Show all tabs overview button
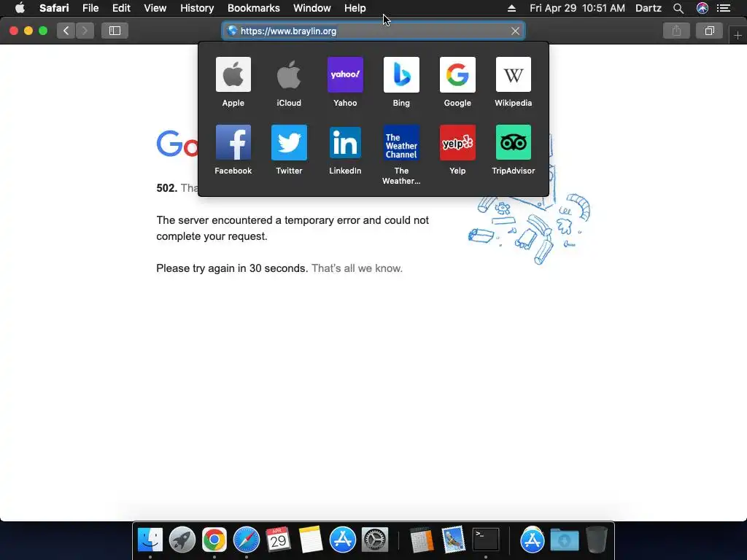Viewport: 747px width, 560px height. [709, 31]
